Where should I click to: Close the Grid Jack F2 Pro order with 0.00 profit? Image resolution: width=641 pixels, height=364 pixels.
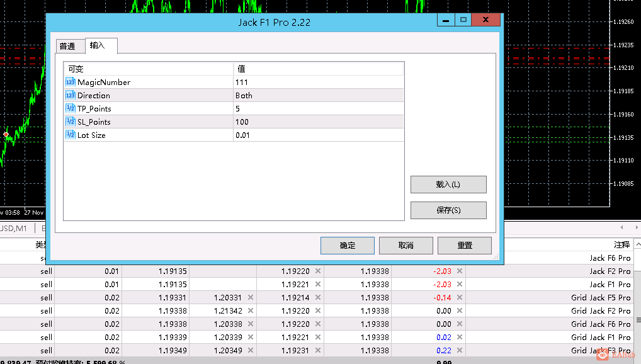tap(460, 310)
